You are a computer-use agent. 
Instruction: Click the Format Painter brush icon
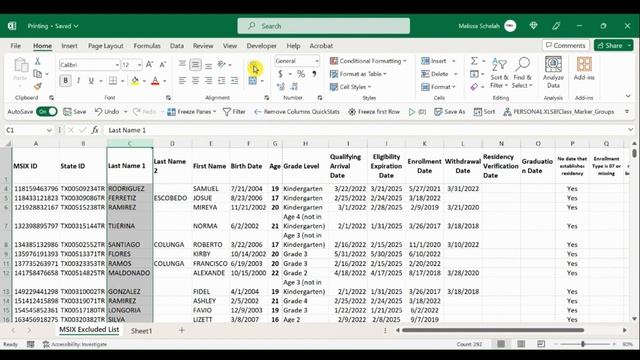pos(38,87)
